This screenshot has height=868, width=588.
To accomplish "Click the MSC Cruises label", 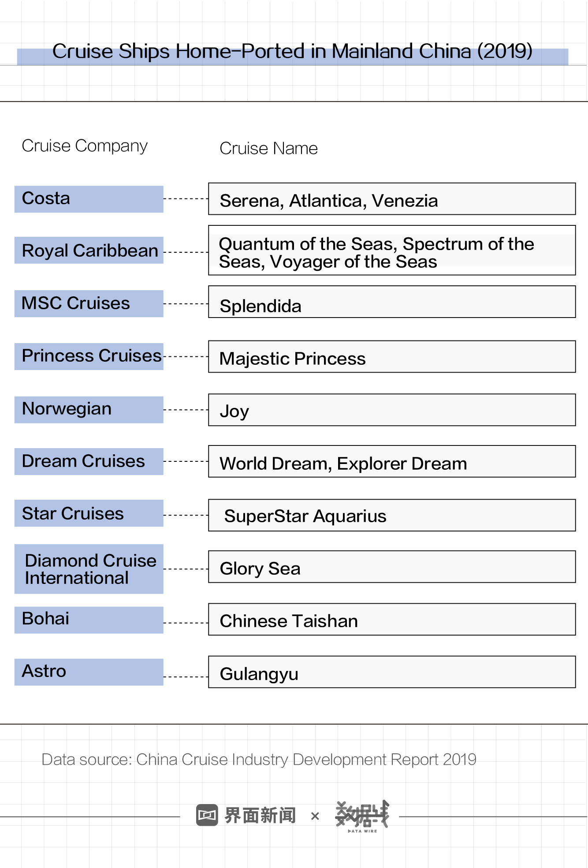I will click(89, 303).
